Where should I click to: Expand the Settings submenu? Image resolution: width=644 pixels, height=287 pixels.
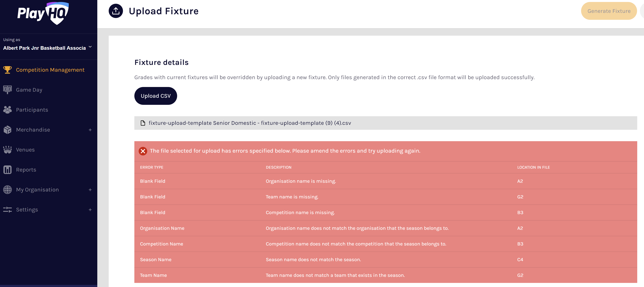90,210
